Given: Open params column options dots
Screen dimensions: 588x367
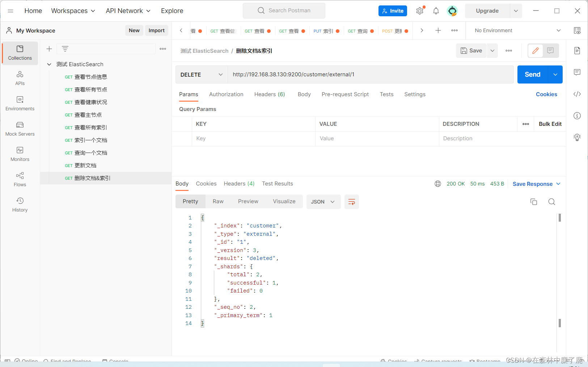Looking at the screenshot, I should click(x=526, y=124).
